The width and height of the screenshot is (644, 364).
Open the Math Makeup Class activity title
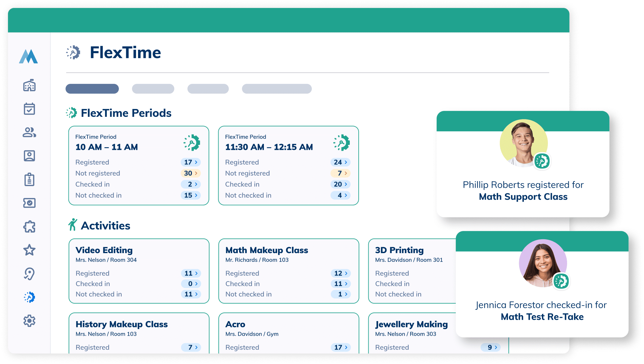(x=267, y=250)
